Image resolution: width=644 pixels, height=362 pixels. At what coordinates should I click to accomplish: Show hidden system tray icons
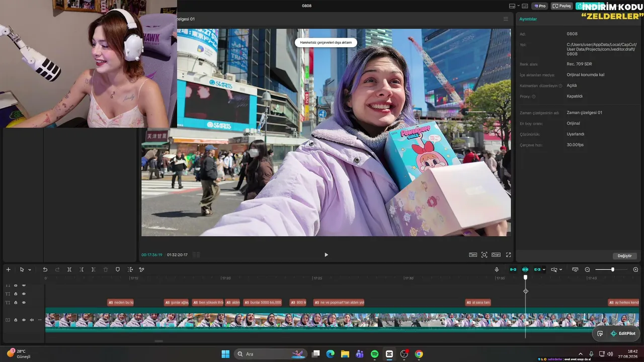click(x=581, y=354)
